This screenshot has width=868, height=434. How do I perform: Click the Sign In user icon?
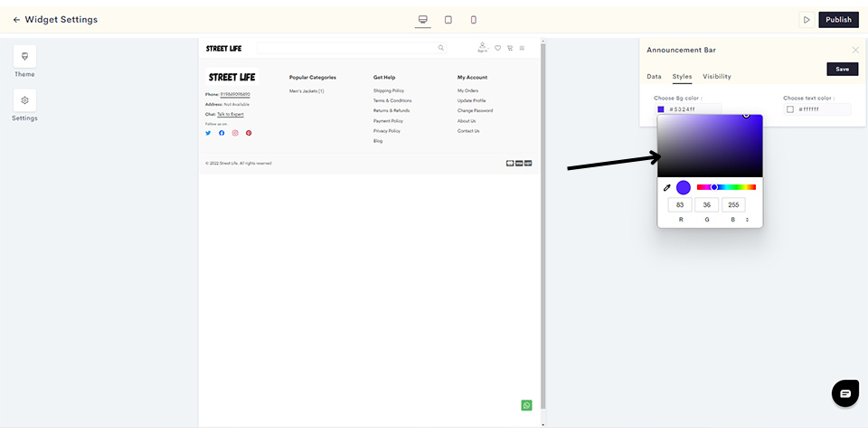tap(482, 47)
